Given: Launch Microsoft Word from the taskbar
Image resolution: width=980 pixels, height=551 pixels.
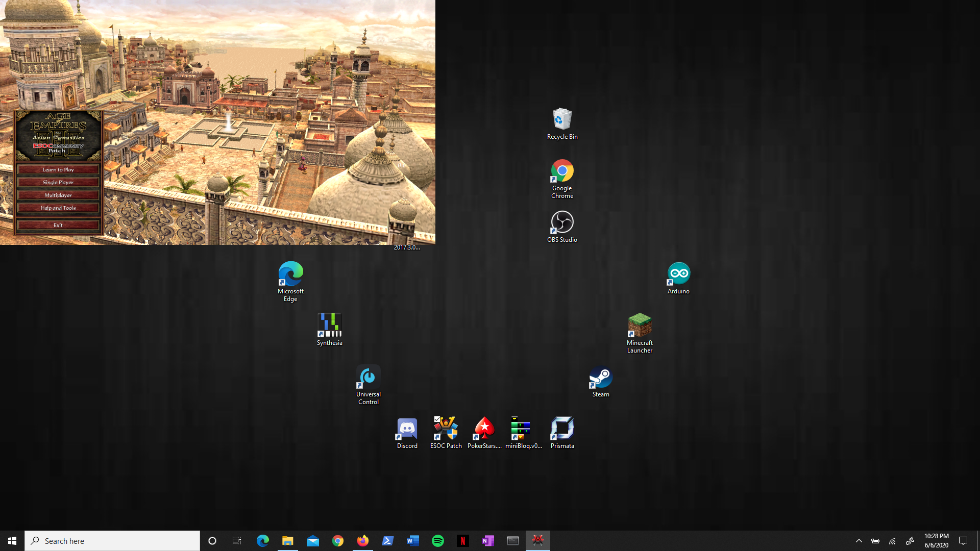Looking at the screenshot, I should pyautogui.click(x=413, y=541).
